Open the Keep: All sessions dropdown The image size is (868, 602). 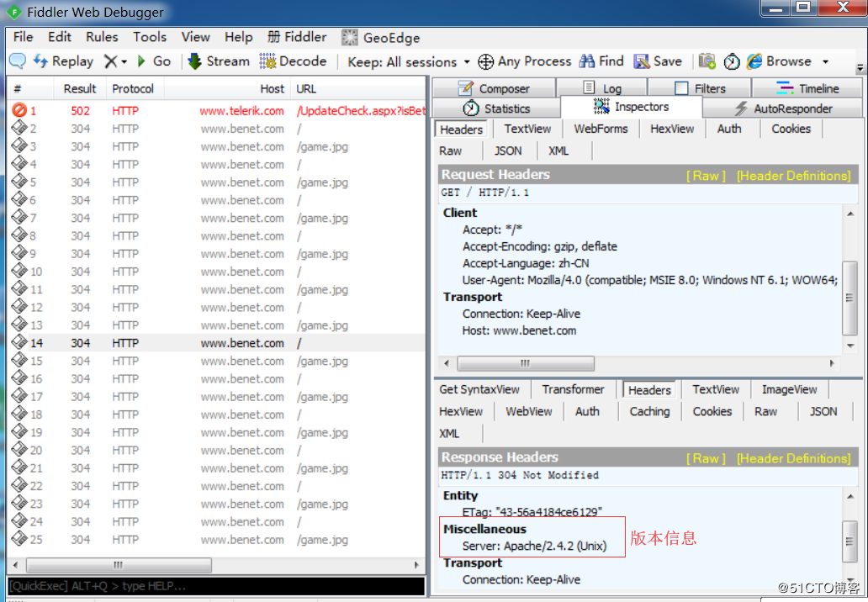click(409, 61)
